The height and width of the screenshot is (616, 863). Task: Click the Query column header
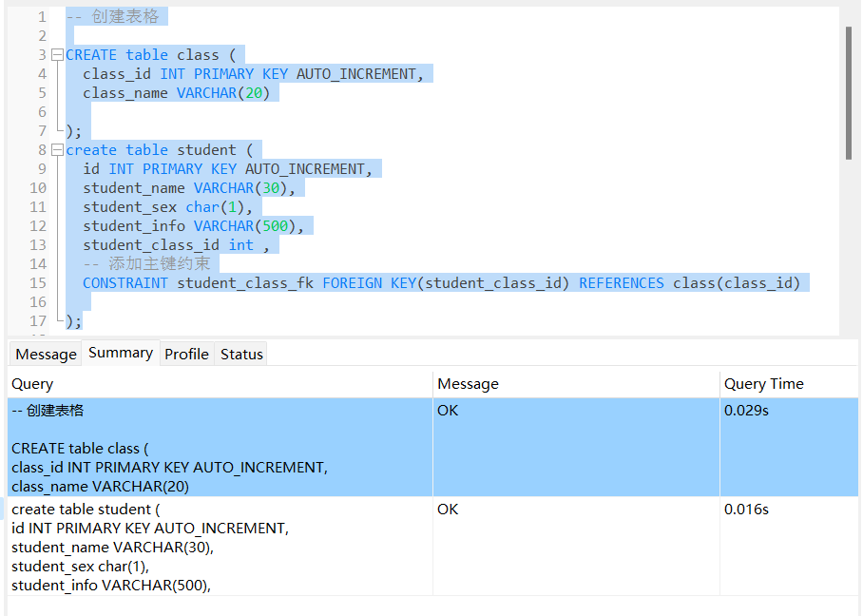coord(221,384)
